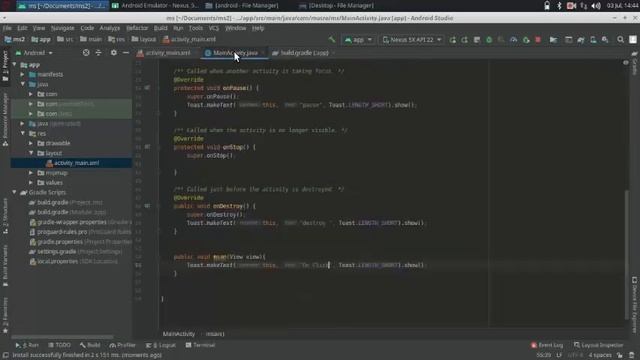Screen dimensions: 640x360
Task: Collapse the Gradle Scripts node
Action: (x=14, y=192)
